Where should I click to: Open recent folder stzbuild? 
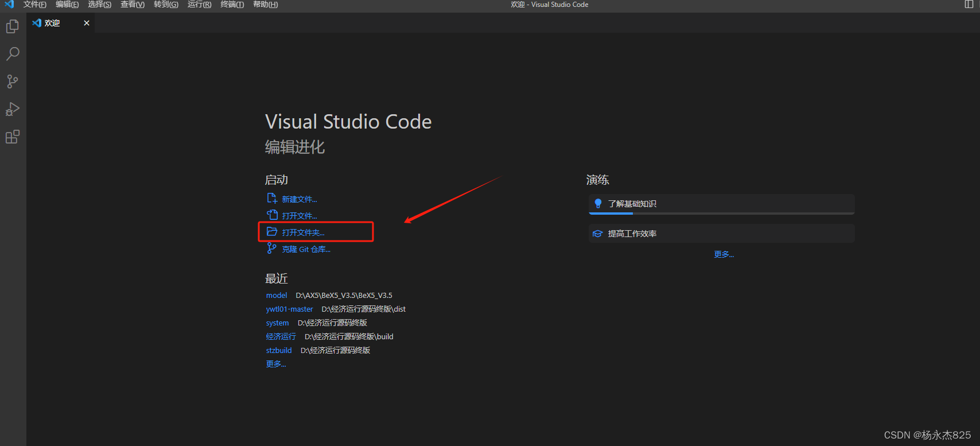[279, 350]
